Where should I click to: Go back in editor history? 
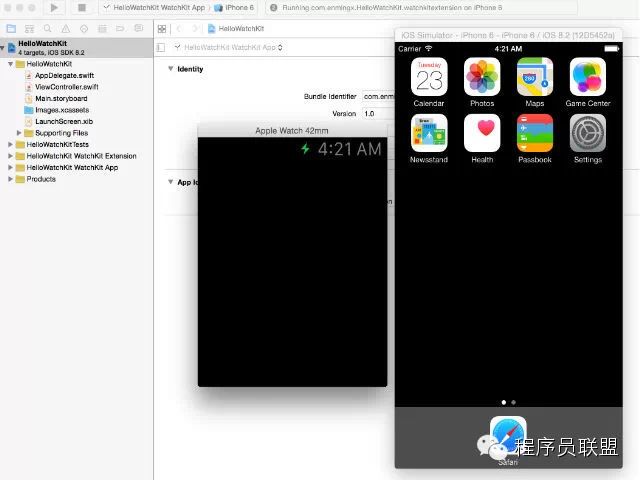tap(180, 29)
